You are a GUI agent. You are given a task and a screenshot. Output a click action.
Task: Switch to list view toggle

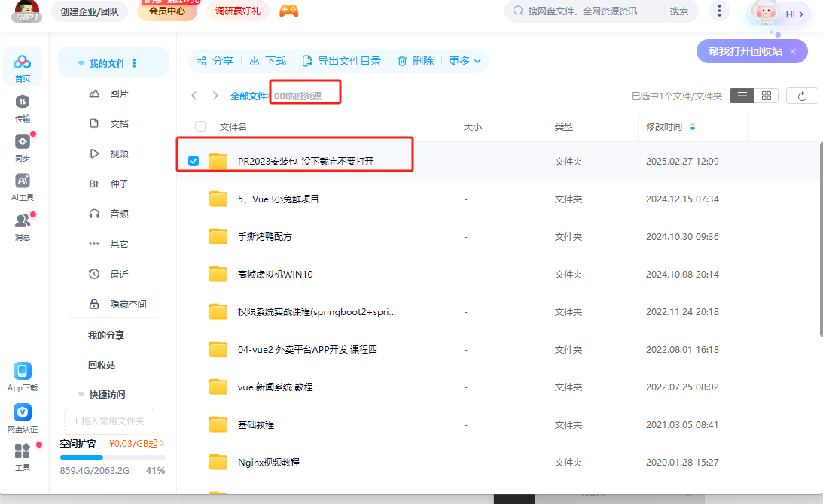coord(742,96)
